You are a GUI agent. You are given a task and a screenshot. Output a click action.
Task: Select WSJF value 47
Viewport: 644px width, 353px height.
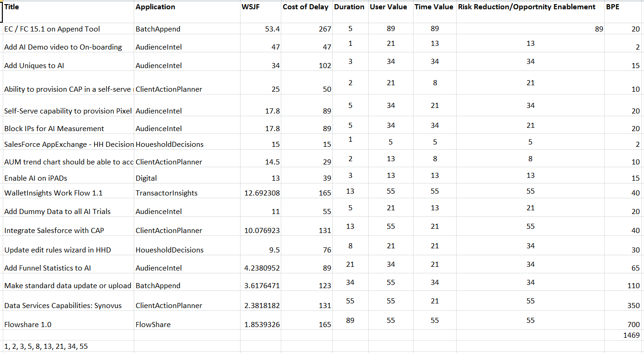click(x=261, y=44)
